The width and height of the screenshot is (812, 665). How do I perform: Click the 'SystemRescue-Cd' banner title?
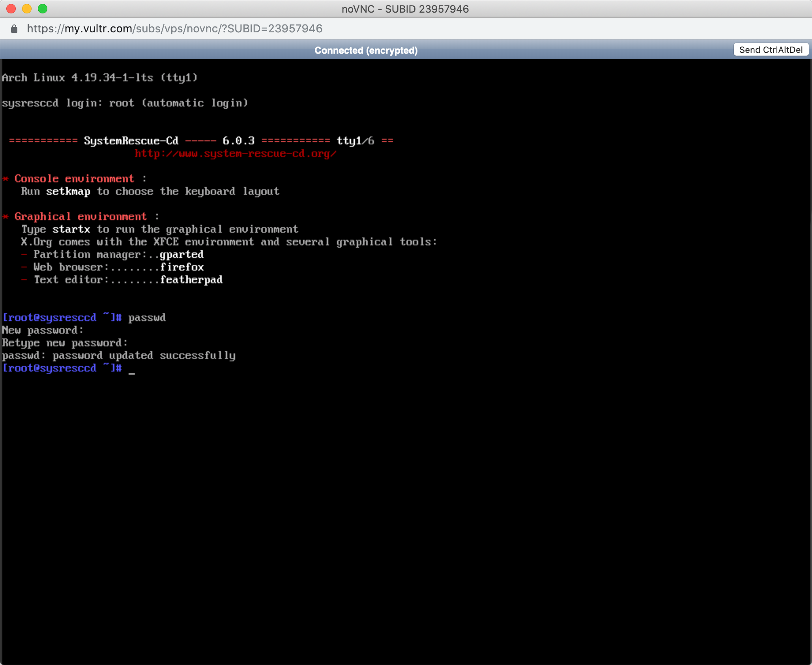coord(131,141)
